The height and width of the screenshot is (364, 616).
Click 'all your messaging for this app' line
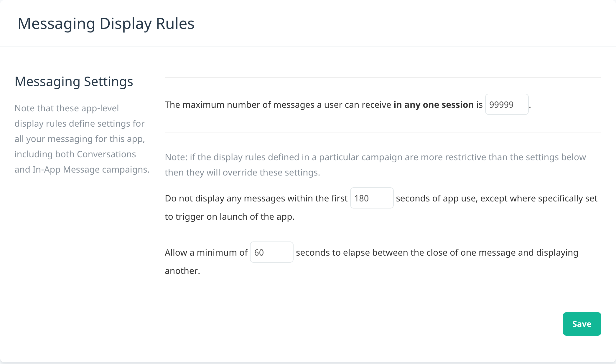(x=80, y=139)
